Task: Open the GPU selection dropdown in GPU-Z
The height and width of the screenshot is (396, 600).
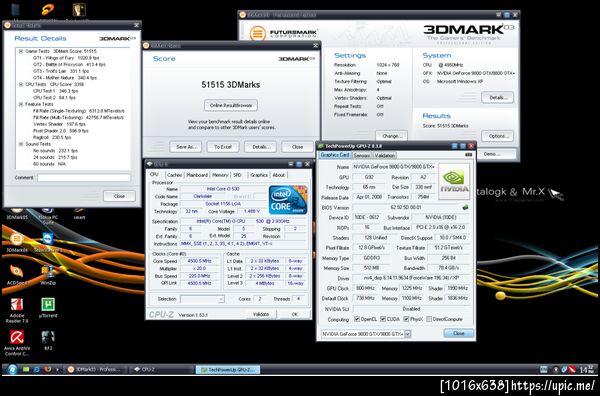Action: pyautogui.click(x=408, y=334)
